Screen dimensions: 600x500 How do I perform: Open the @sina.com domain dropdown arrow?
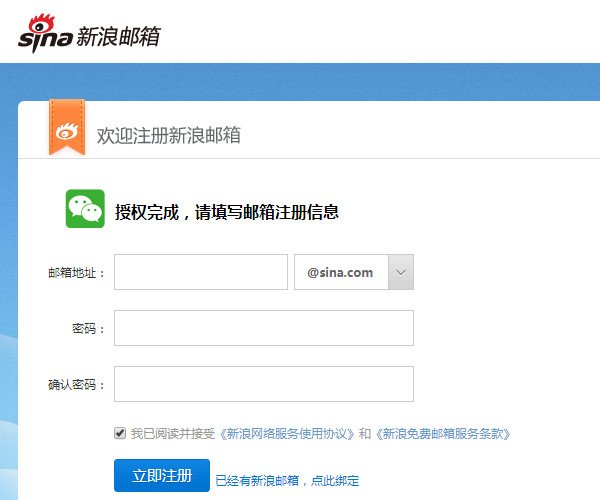pos(401,272)
